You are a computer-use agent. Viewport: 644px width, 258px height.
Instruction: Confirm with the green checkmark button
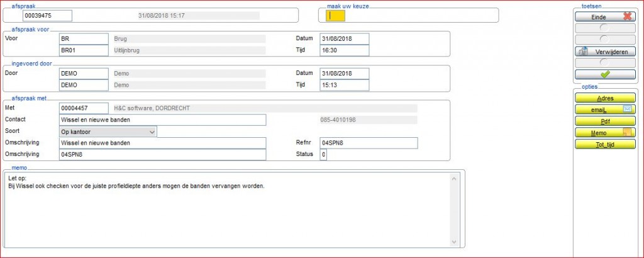(x=605, y=74)
